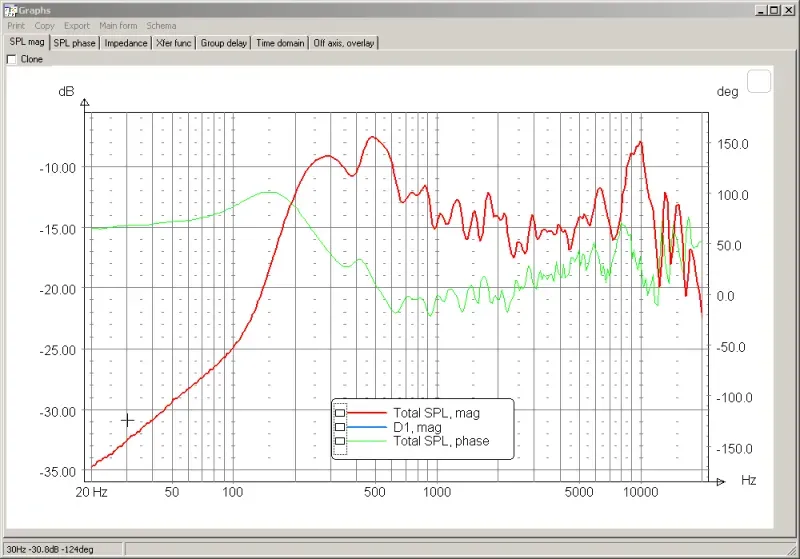Click the Graphs window title icon
This screenshot has width=800, height=559.
pos(10,10)
